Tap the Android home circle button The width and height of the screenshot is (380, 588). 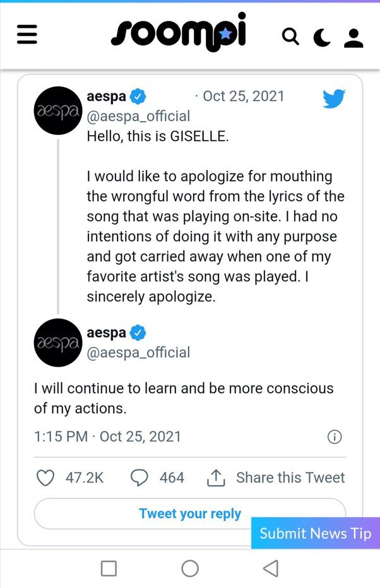pyautogui.click(x=190, y=568)
